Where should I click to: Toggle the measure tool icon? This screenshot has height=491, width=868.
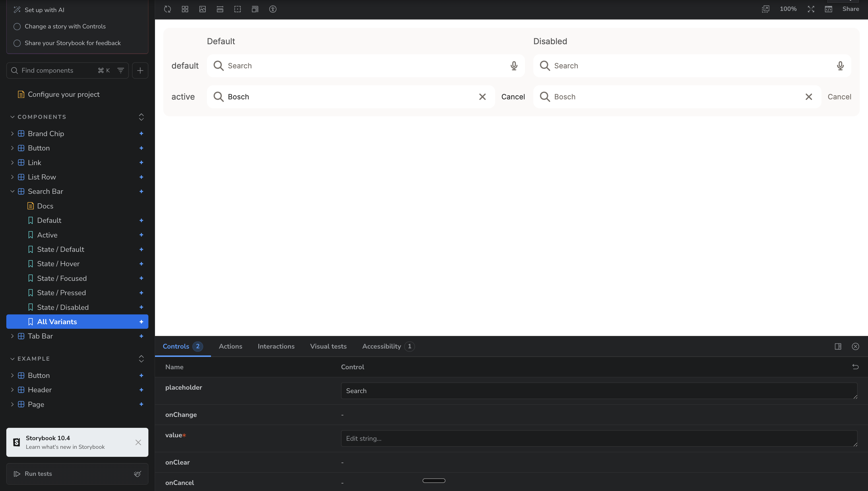[220, 9]
